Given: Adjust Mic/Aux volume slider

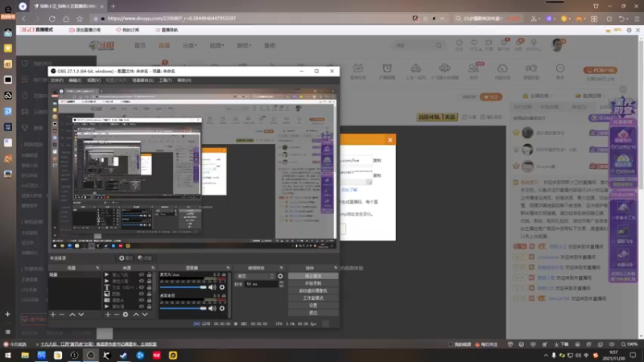Looking at the screenshot, I should (184, 287).
